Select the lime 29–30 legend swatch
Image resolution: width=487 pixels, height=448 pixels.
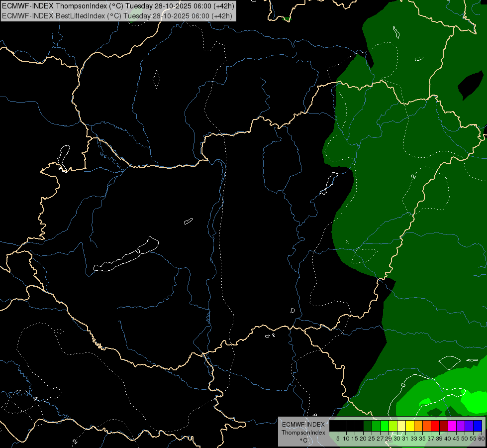click(x=393, y=426)
